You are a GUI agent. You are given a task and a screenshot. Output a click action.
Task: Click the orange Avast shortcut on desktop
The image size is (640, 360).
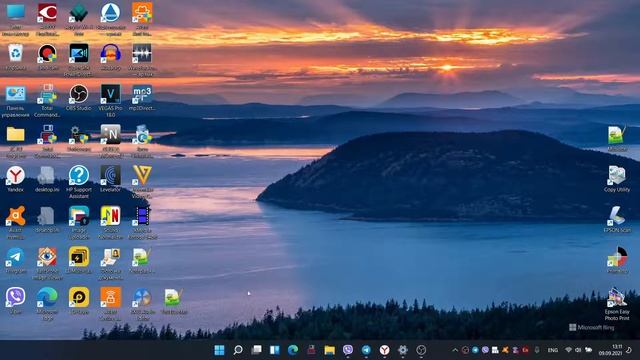pyautogui.click(x=16, y=216)
